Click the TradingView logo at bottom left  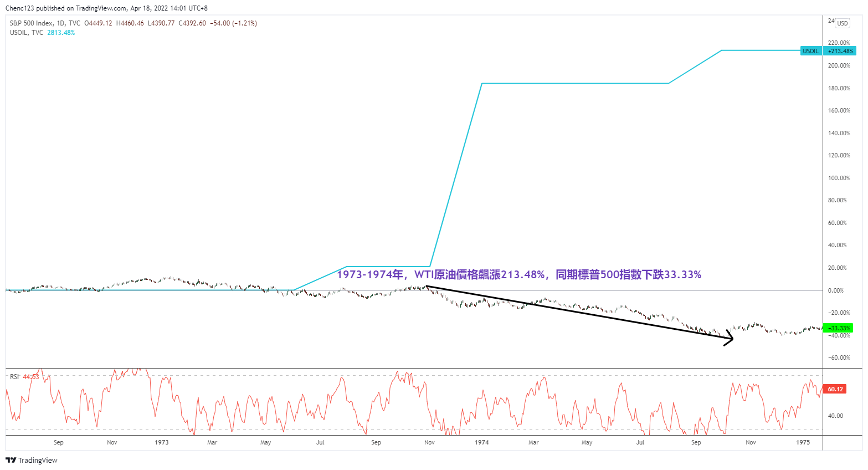click(x=32, y=460)
